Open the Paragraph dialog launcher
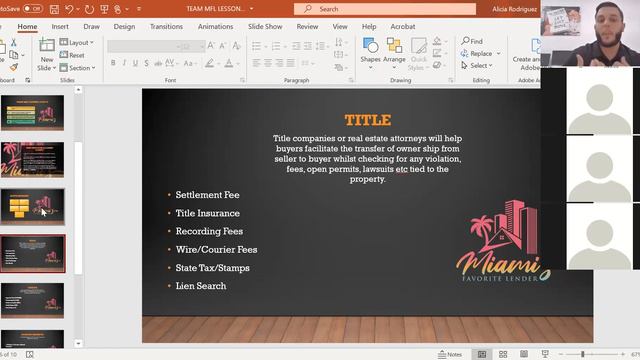This screenshot has height=360, width=640. pos(351,80)
